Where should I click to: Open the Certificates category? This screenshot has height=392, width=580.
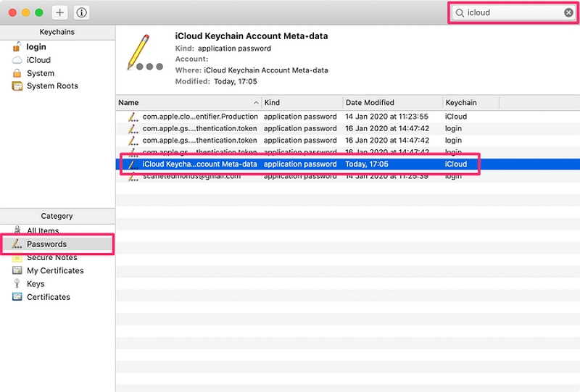click(48, 297)
